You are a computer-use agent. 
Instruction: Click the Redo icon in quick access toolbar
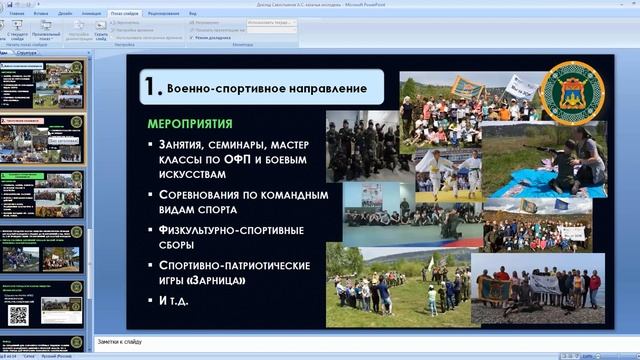click(29, 4)
